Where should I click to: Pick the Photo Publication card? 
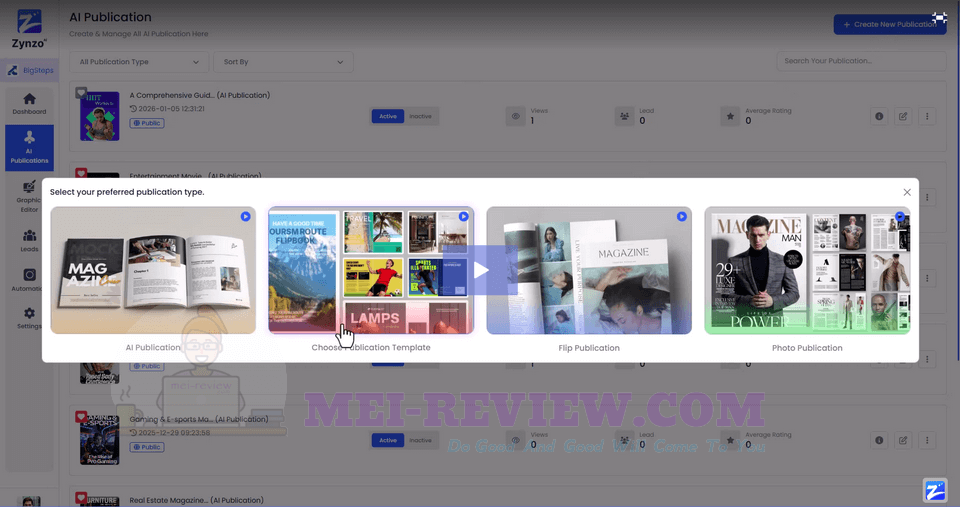point(807,270)
